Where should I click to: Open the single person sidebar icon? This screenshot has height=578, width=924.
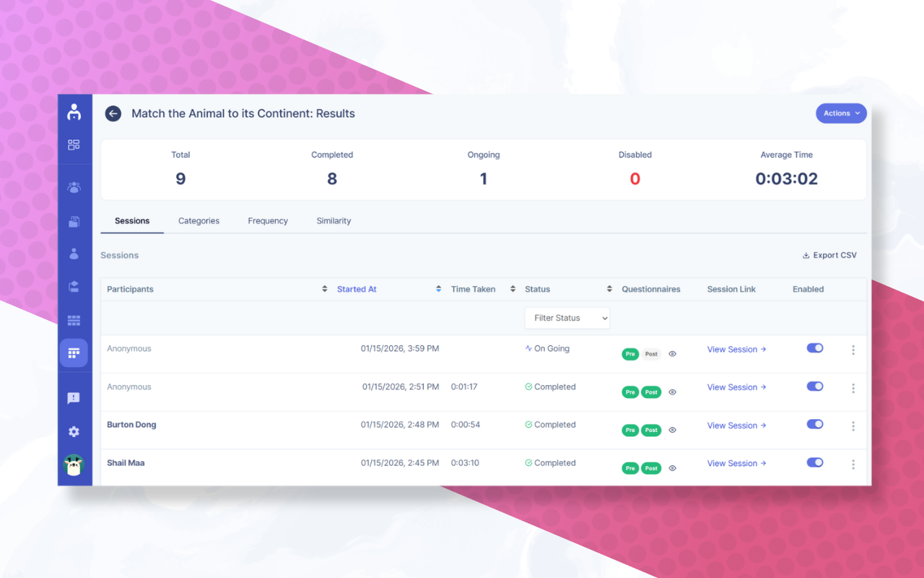[74, 254]
